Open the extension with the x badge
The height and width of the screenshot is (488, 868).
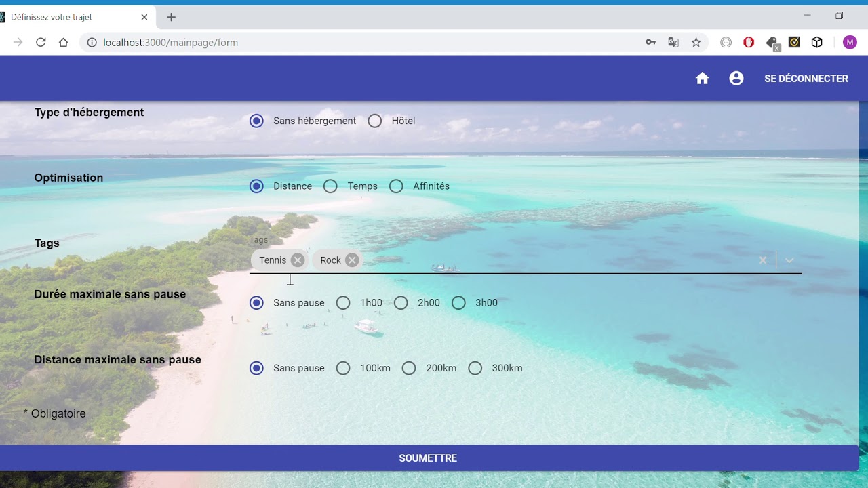(772, 43)
